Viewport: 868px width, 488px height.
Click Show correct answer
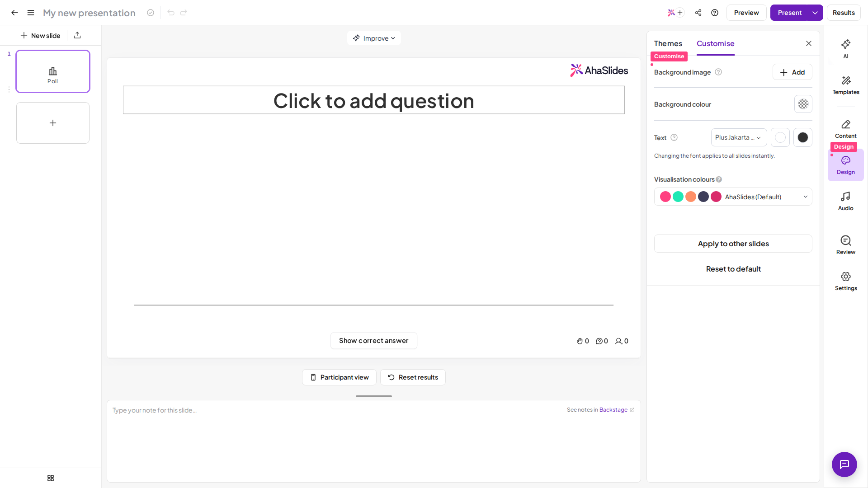coord(373,341)
